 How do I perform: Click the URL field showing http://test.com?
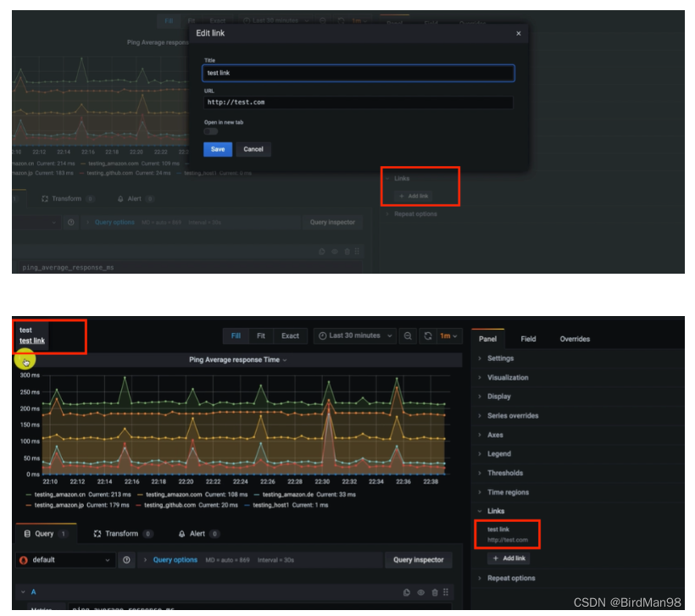pyautogui.click(x=359, y=103)
